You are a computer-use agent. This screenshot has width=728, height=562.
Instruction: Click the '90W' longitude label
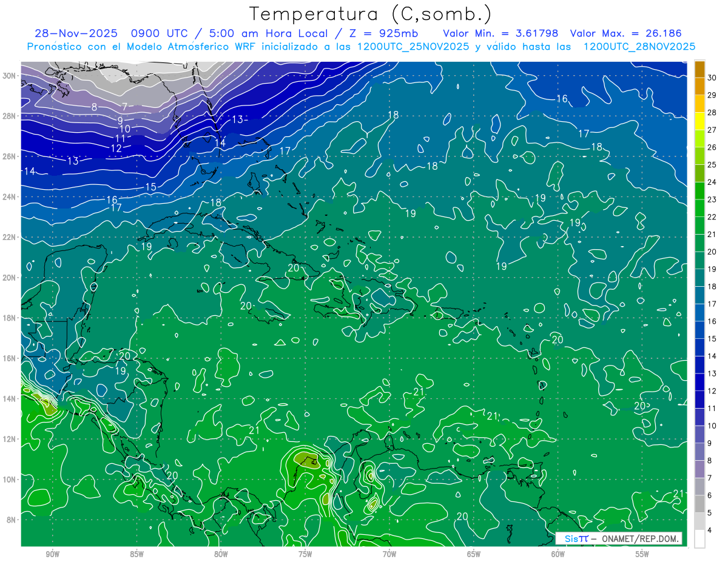coord(52,554)
